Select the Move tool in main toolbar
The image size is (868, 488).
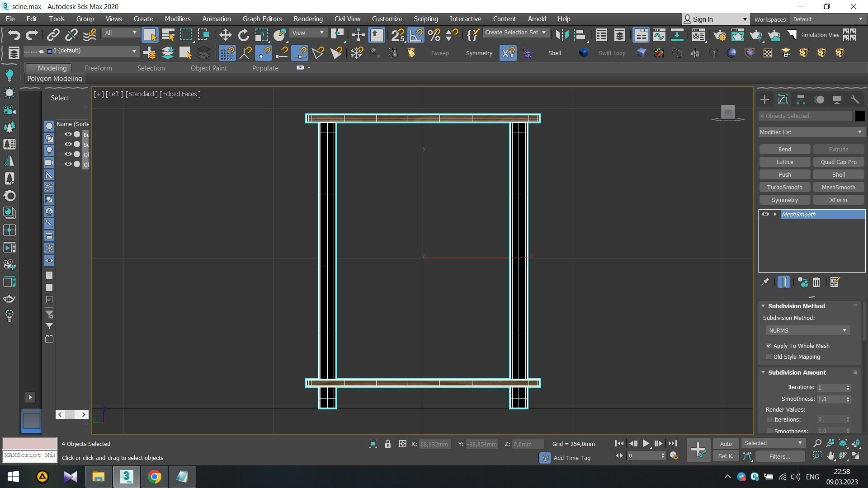pos(225,35)
